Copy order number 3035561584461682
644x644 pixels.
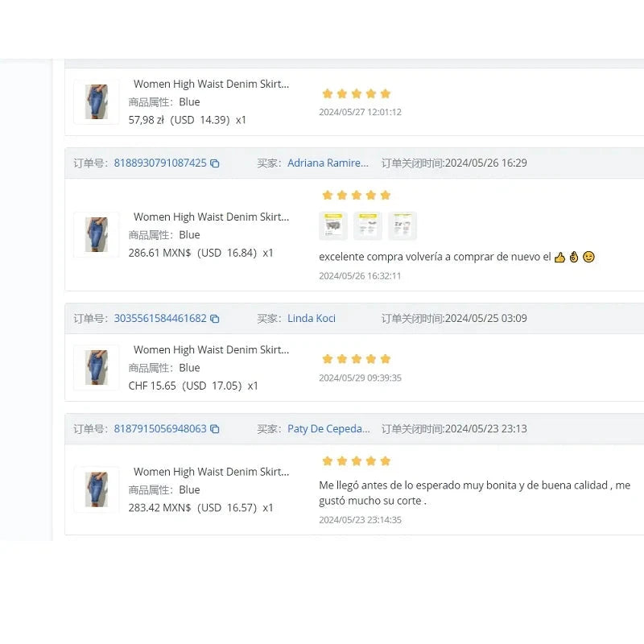pyautogui.click(x=215, y=319)
